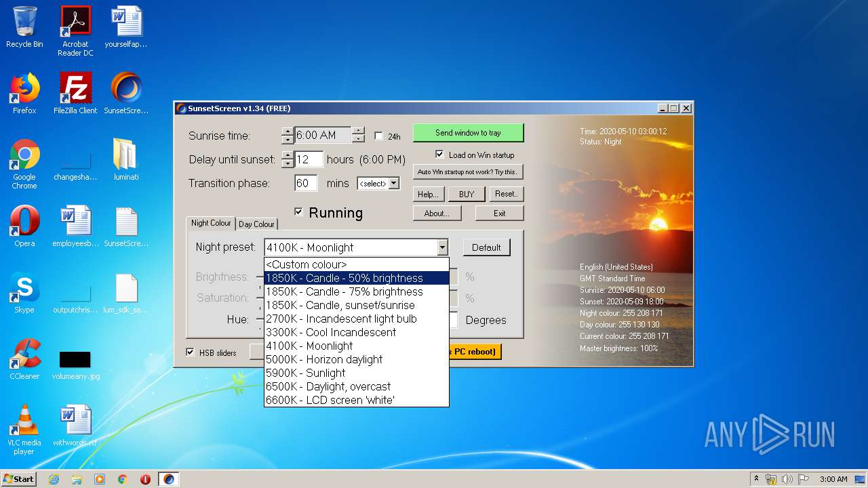The image size is (868, 488).
Task: Launch Firefox from the desktop
Action: [x=24, y=93]
